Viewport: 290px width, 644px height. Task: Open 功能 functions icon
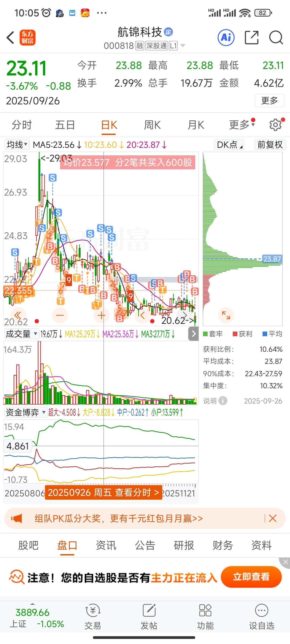click(x=205, y=617)
